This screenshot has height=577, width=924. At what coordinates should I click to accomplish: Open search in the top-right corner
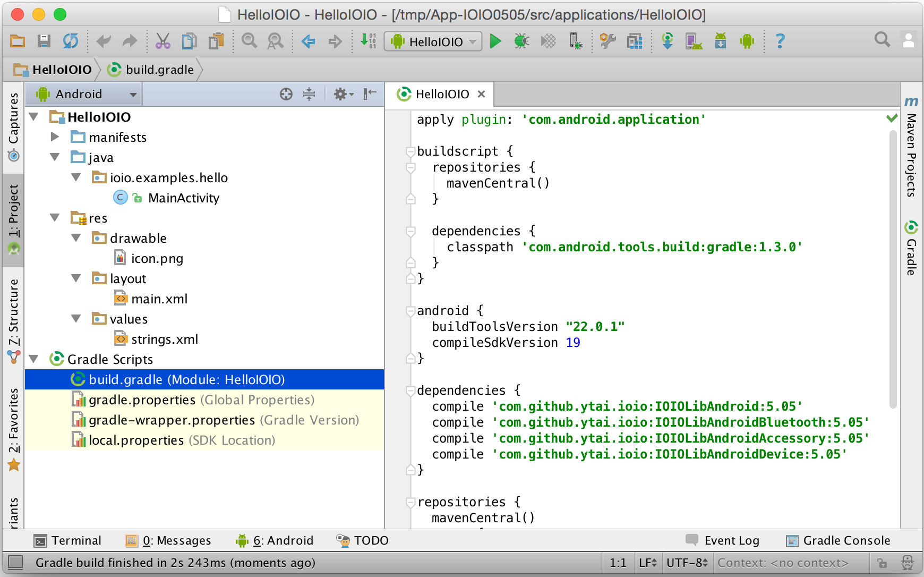tap(882, 39)
